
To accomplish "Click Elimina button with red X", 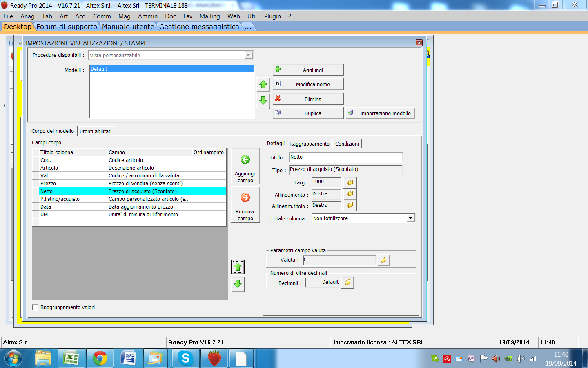I will click(x=308, y=99).
